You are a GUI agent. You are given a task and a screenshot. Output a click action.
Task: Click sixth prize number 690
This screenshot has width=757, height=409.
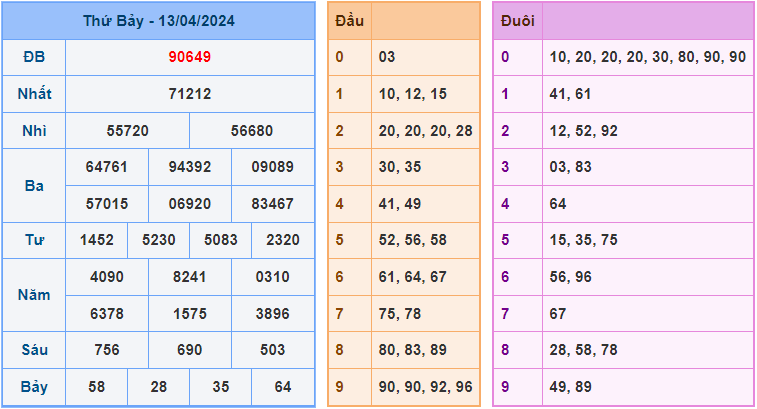[190, 350]
